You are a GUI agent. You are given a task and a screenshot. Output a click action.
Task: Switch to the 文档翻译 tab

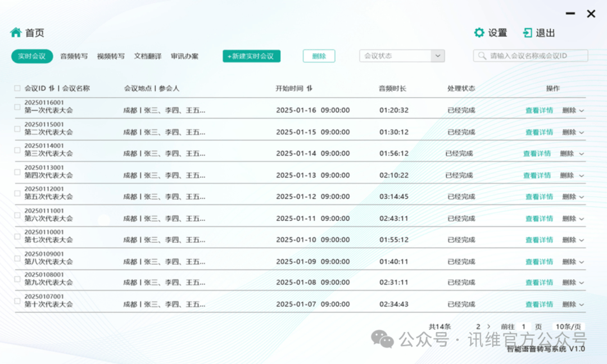point(148,56)
